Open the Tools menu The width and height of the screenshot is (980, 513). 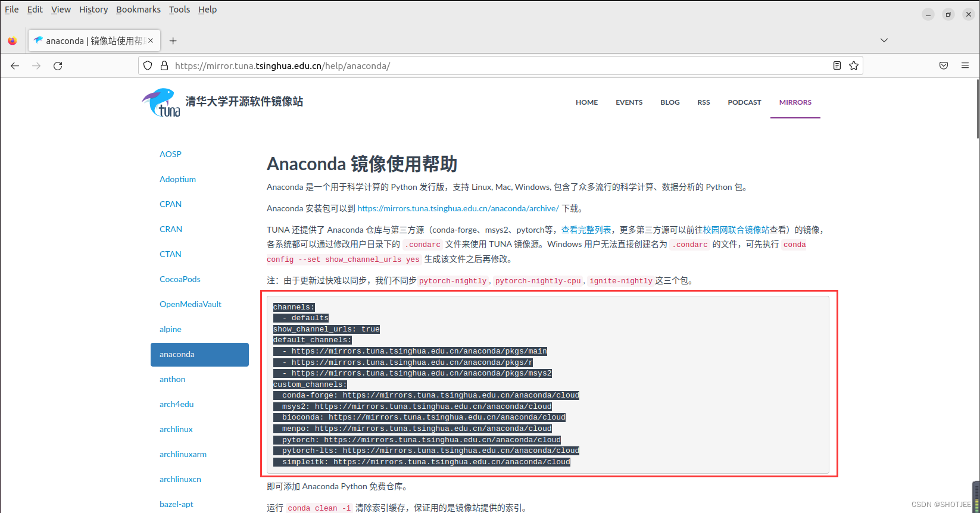pos(179,10)
